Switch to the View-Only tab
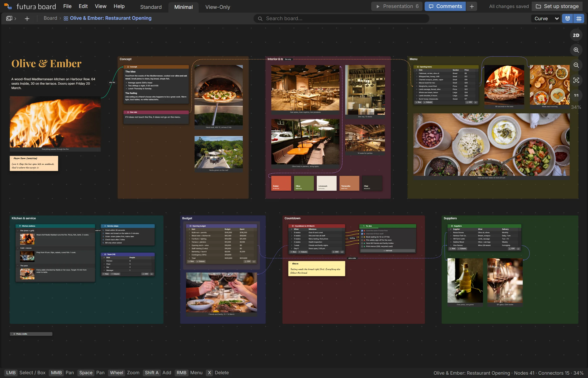The height and width of the screenshot is (378, 588). click(218, 7)
